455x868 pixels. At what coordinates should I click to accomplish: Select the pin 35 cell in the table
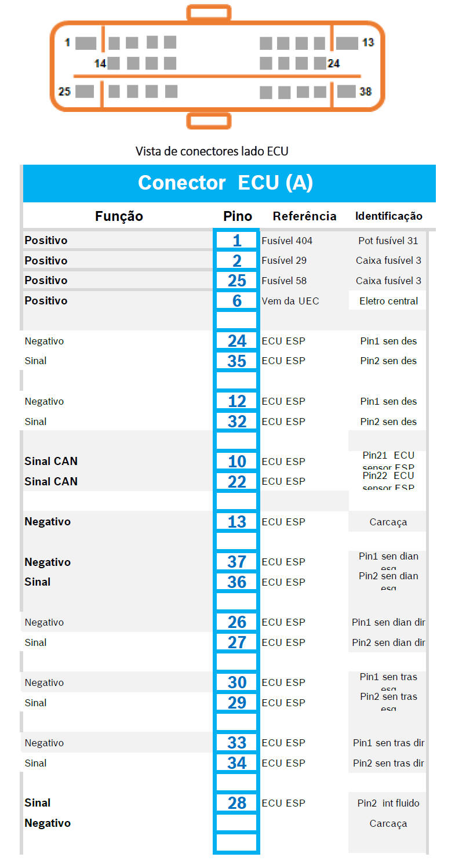tap(236, 361)
